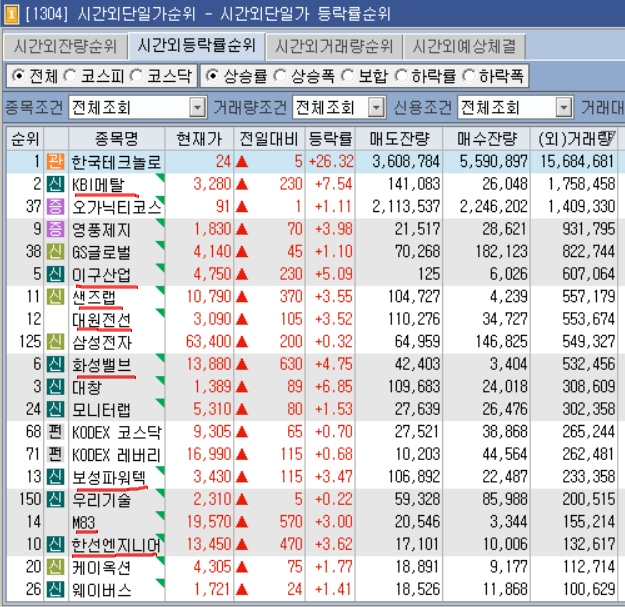
Task: Click the 신 badge beside 대창
Action: [x=55, y=387]
